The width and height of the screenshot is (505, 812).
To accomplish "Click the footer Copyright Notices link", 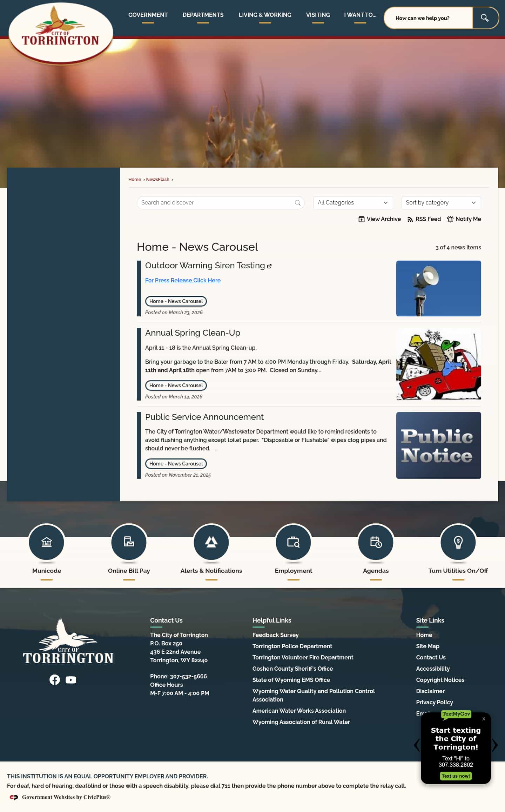I will point(440,680).
